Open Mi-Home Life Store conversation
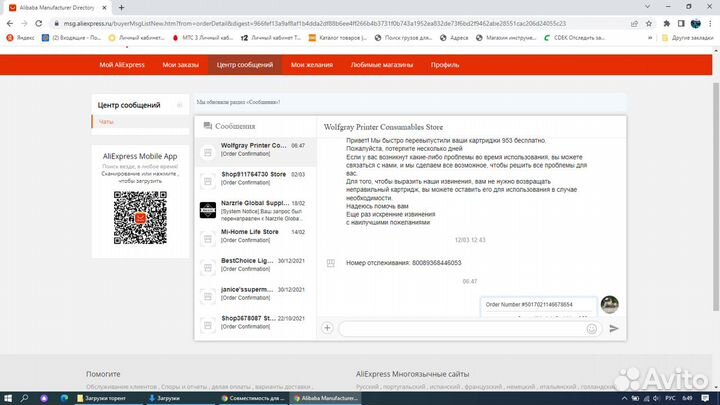Viewport: 720px width, 405px height. click(x=255, y=238)
